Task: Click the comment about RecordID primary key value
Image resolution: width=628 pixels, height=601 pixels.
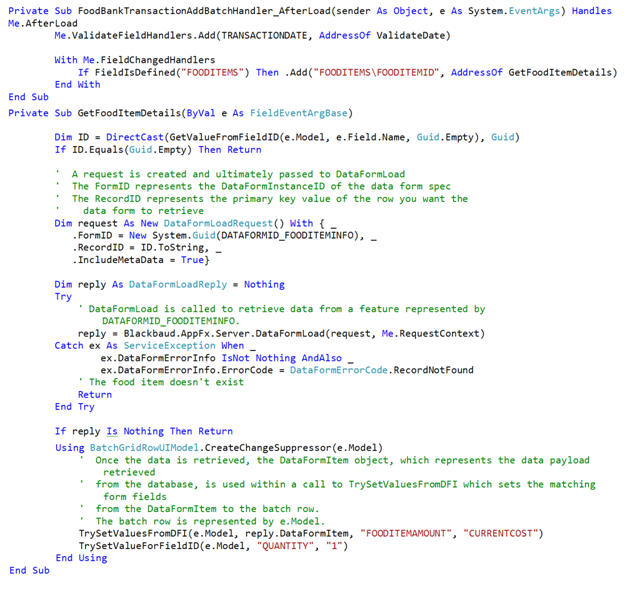Action: (262, 199)
